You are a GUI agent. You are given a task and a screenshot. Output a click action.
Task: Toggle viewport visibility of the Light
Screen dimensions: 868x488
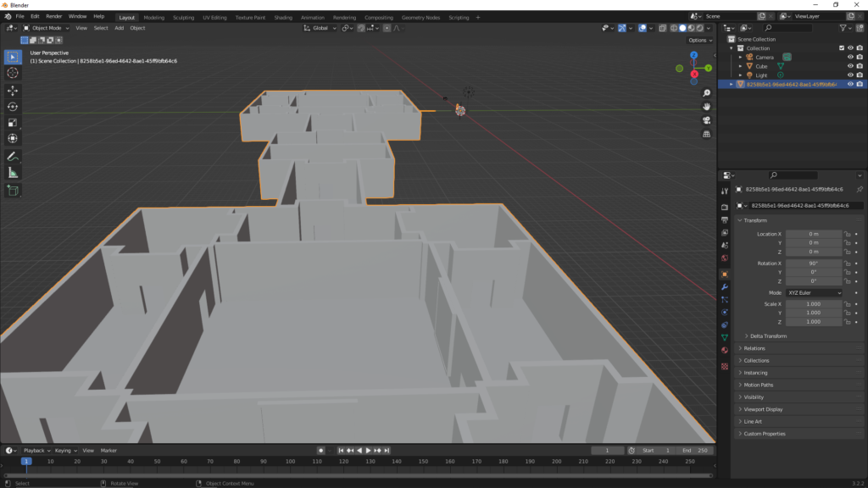coord(850,75)
